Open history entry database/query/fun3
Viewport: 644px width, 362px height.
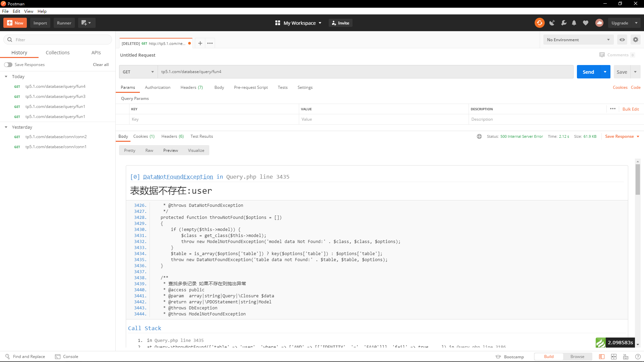[55, 97]
